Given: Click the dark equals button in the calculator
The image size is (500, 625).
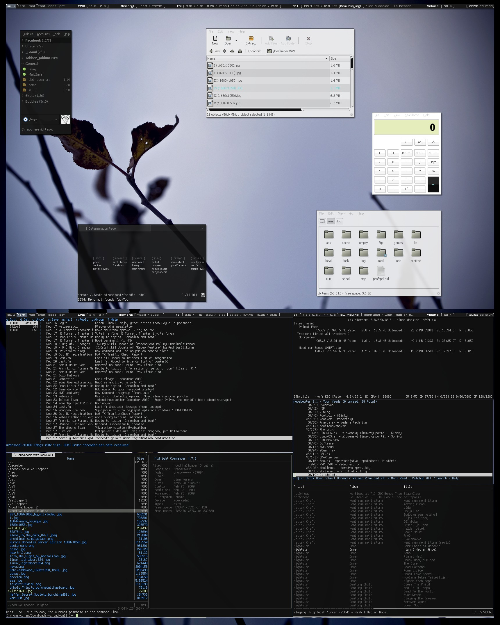Looking at the screenshot, I should (x=433, y=184).
